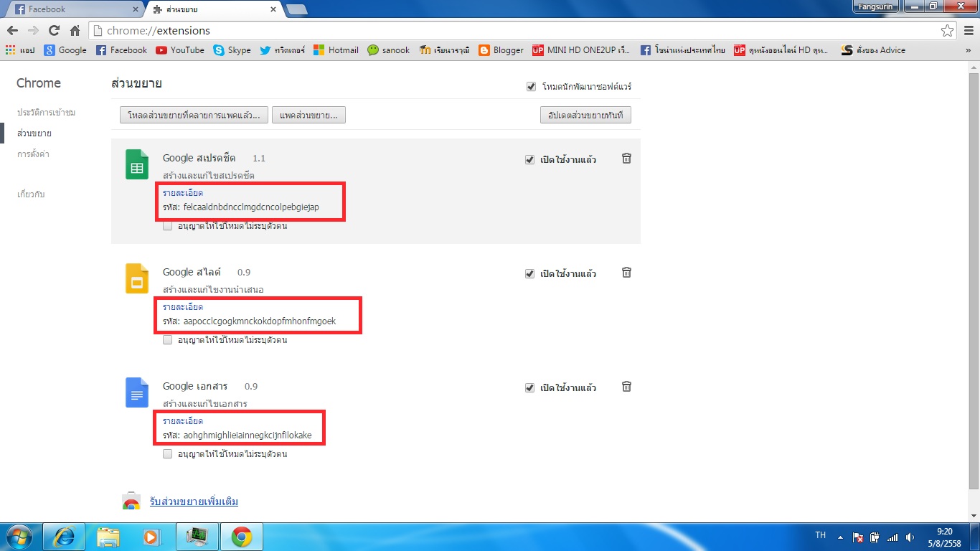980x551 pixels.
Task: Allow Google Slides in incognito mode
Action: point(168,340)
